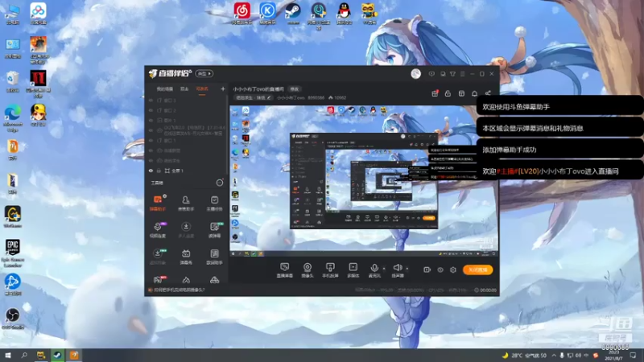Toggle visibility of 图片 1 source

click(x=151, y=120)
